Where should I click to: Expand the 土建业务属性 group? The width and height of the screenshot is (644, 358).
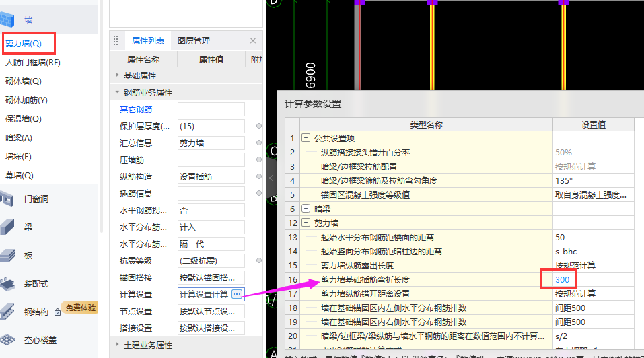click(118, 345)
